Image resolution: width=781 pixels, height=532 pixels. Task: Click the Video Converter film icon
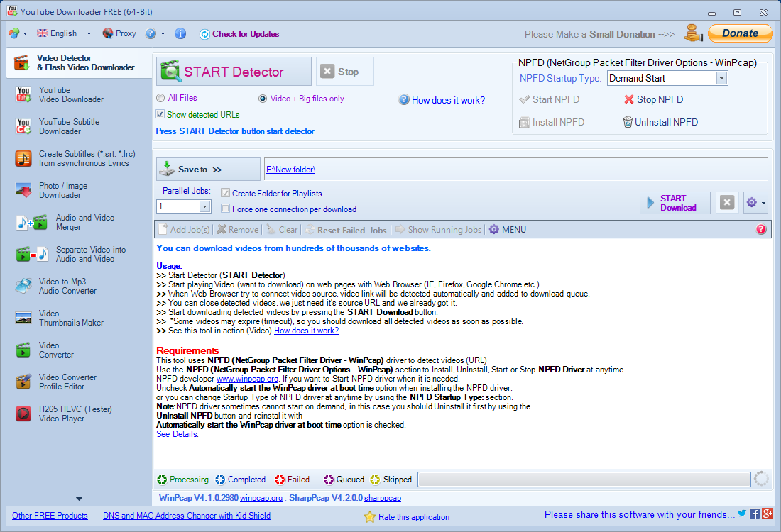(x=23, y=350)
